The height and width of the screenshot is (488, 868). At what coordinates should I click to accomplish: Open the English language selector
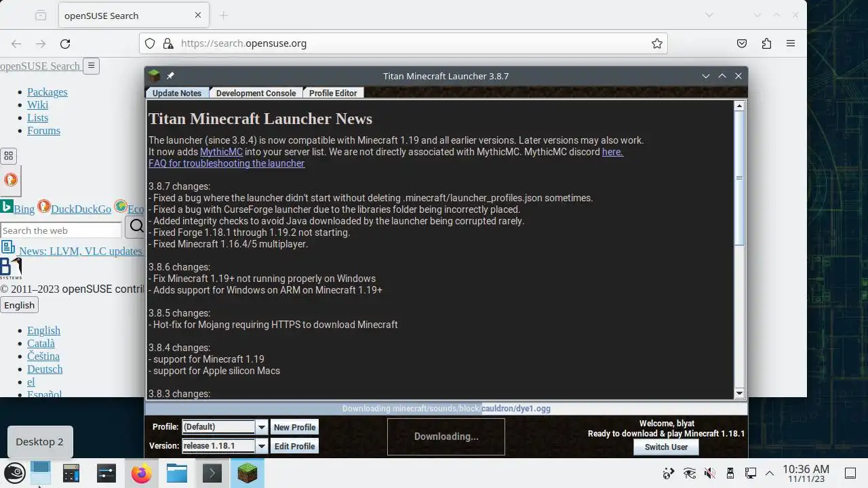[19, 305]
